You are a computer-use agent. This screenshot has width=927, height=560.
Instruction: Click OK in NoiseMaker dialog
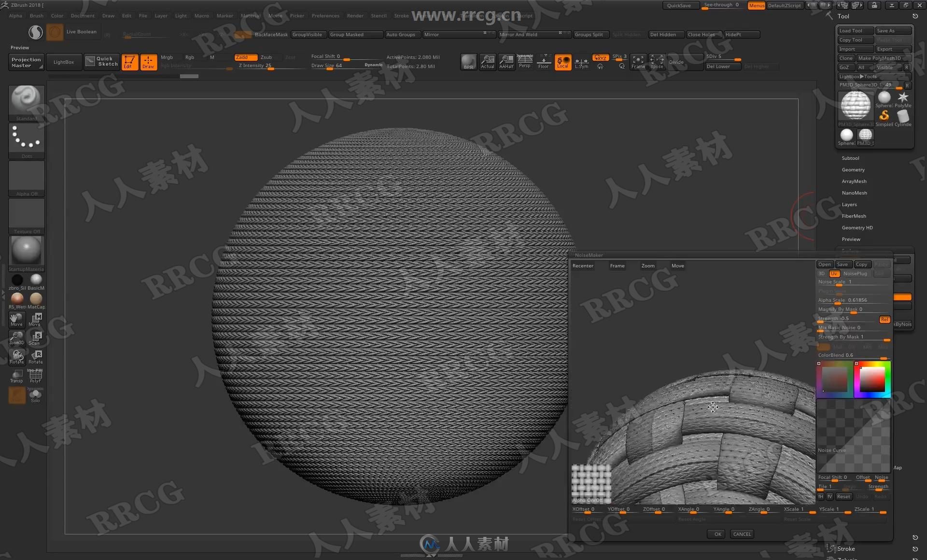(717, 534)
